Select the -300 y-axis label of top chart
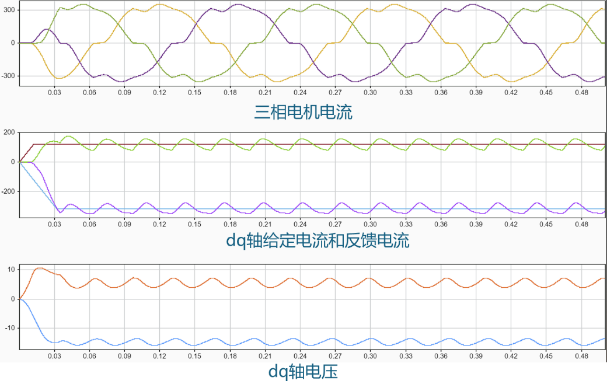607x391 pixels. [x=8, y=76]
